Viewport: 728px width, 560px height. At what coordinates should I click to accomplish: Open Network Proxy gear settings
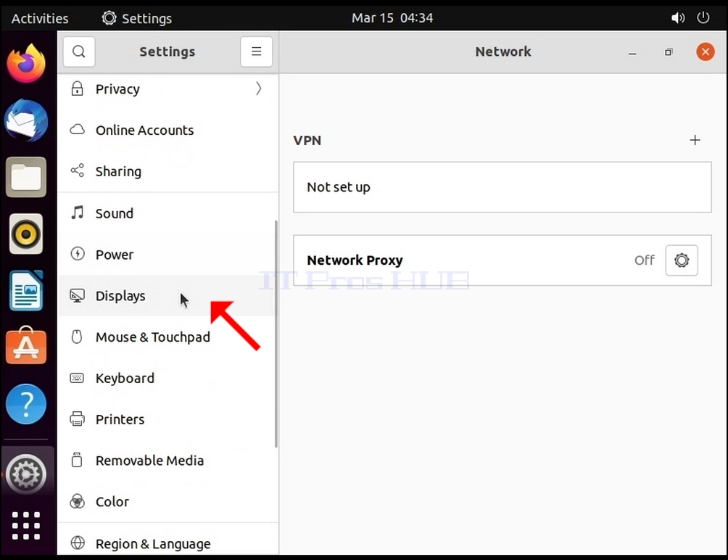[x=681, y=260]
